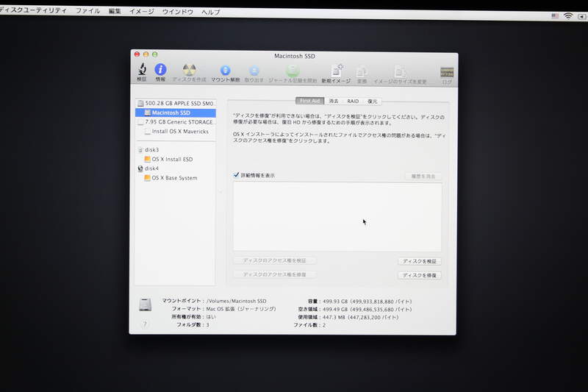Click the 検証 (Verify) microscope toolbar icon

pos(142,71)
